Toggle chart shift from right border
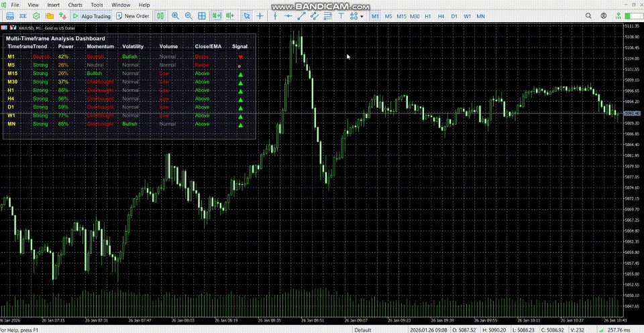 pos(230,16)
